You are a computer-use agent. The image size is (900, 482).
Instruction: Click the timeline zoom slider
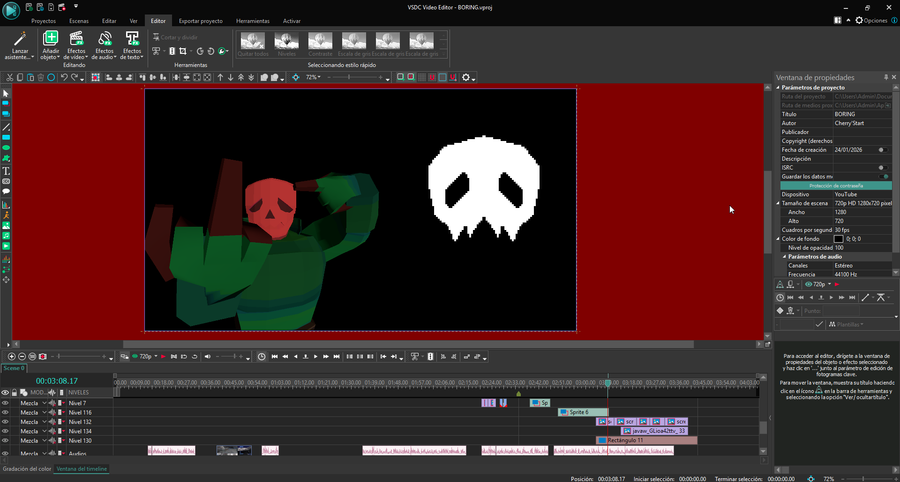79,356
